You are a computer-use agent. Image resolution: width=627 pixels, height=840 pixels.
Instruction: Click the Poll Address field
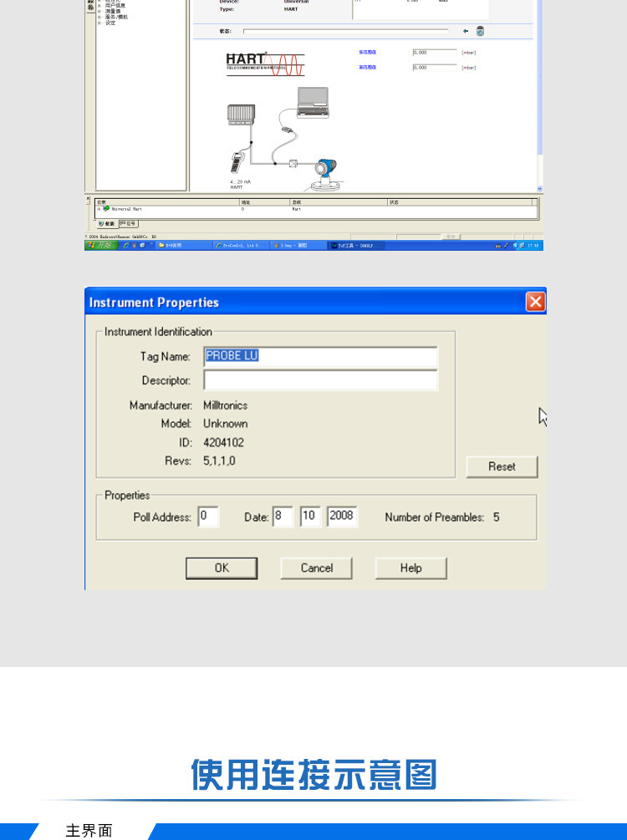pos(208,517)
